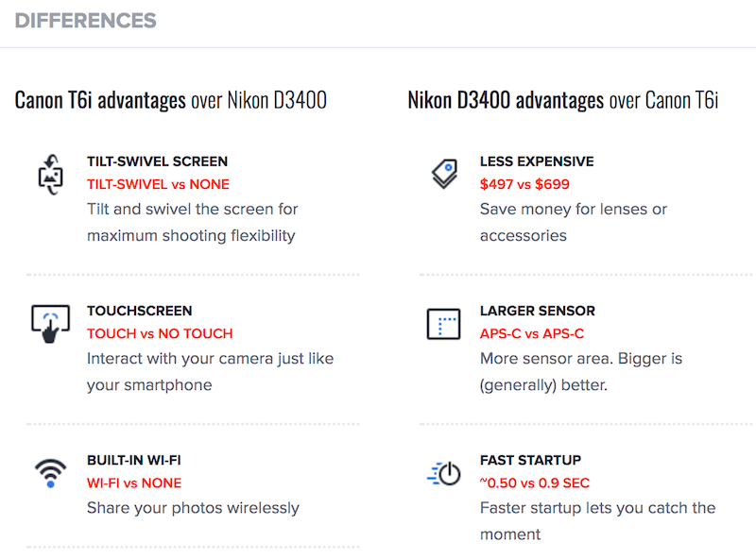Select the LARGER SENSOR feature title
Viewport: 756px width, 559px height.
(x=538, y=311)
